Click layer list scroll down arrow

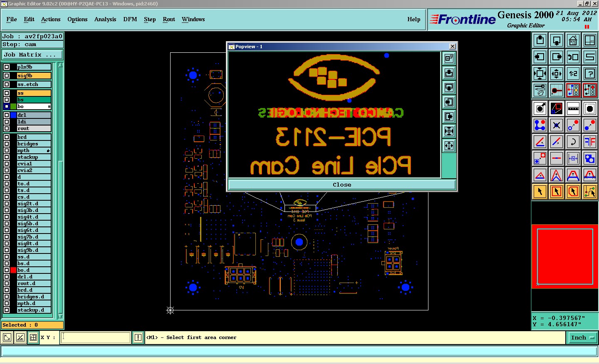point(60,316)
